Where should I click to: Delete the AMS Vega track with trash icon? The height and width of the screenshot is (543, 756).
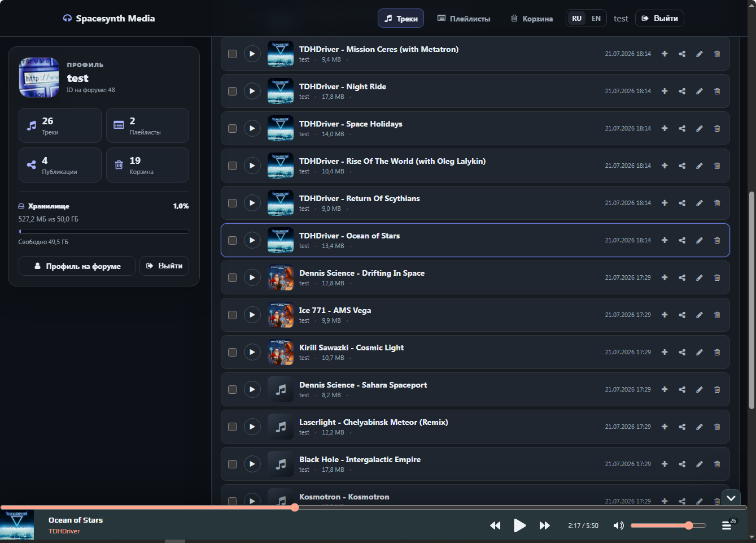(717, 315)
